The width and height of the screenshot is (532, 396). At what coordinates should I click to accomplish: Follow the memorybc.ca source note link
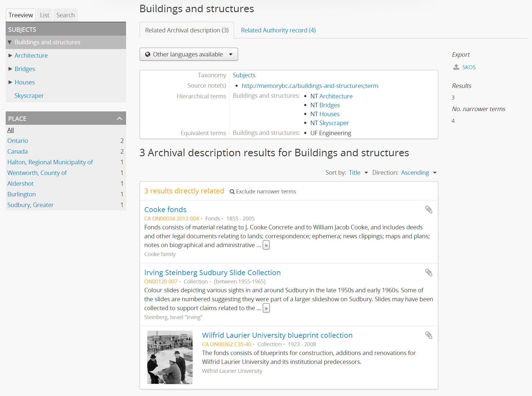coord(310,86)
